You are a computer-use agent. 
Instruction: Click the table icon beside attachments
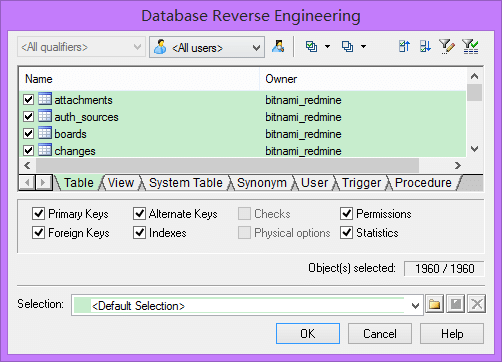click(x=45, y=99)
